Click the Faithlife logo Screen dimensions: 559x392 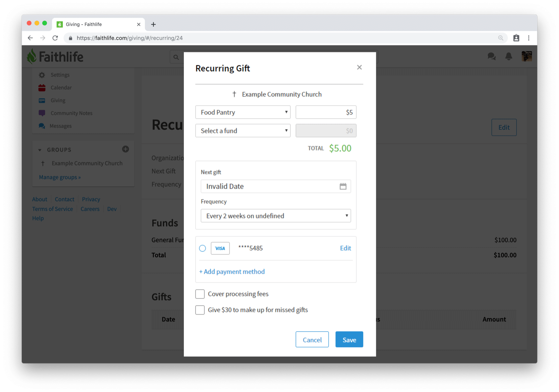pyautogui.click(x=55, y=57)
